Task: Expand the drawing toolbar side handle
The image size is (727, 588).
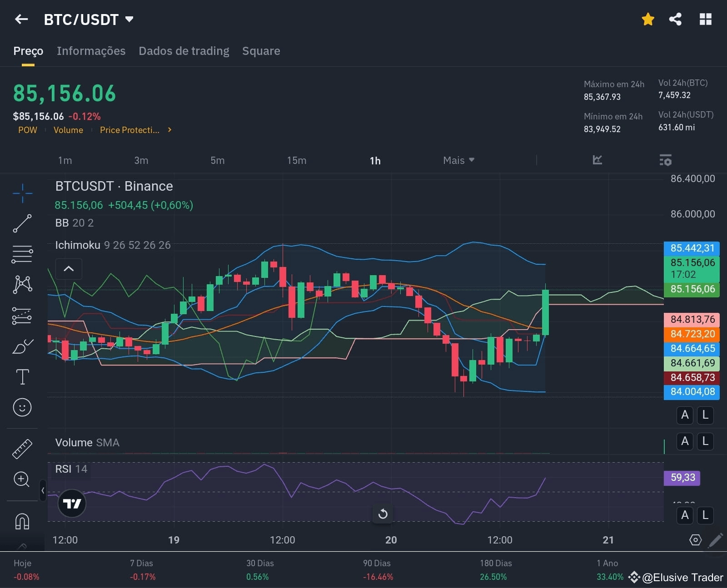Action: click(x=43, y=490)
